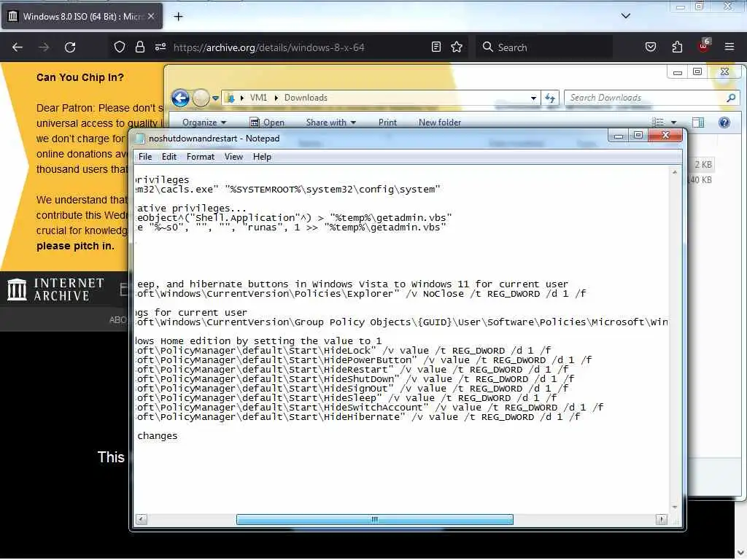
Task: Click the Explorer search magnifier icon
Action: click(x=731, y=98)
